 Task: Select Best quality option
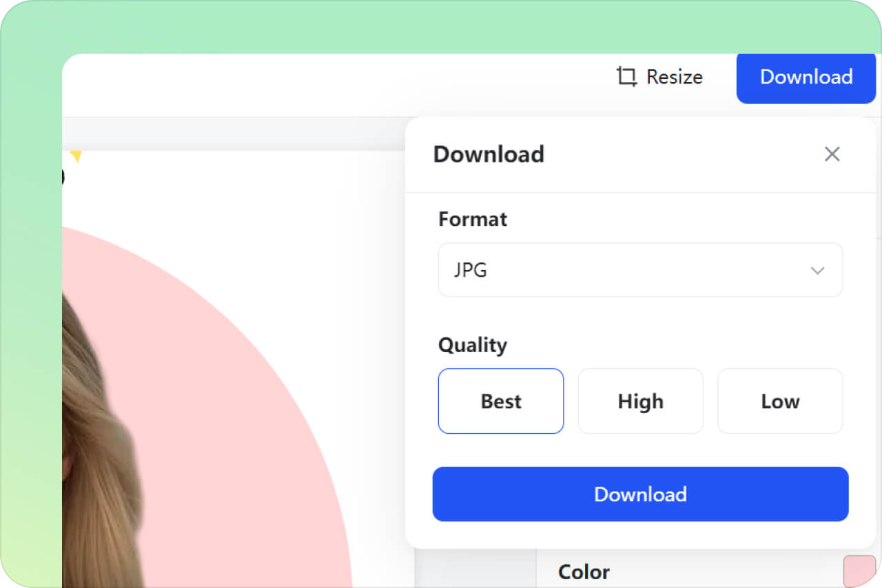click(x=501, y=401)
